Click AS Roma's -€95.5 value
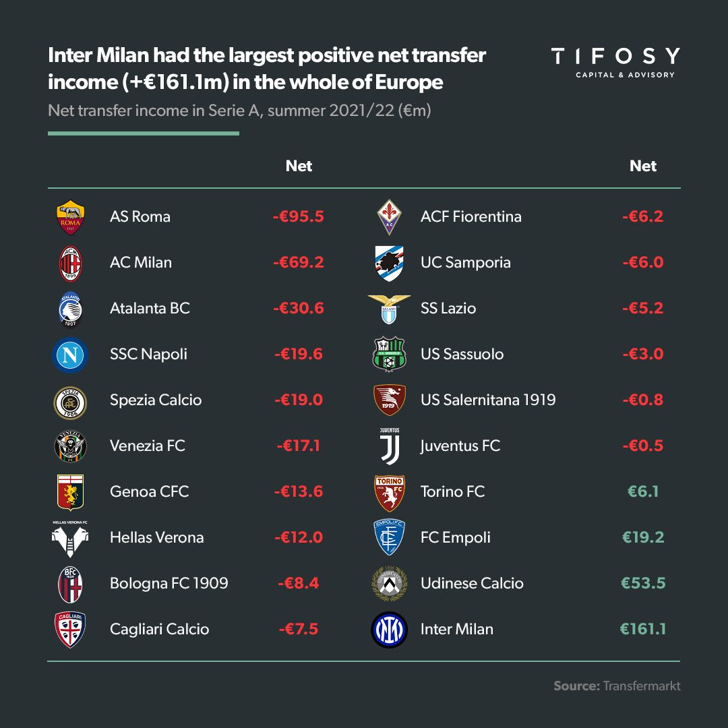 pos(299,217)
